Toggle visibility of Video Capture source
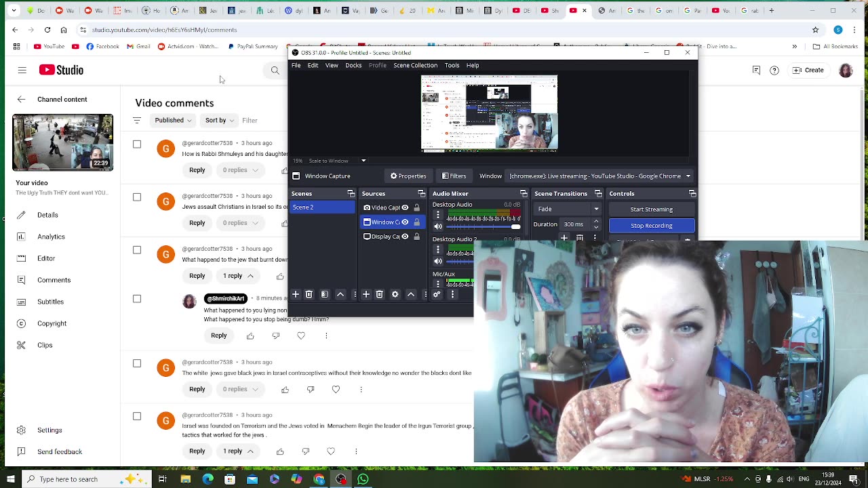The width and height of the screenshot is (868, 488). (405, 207)
